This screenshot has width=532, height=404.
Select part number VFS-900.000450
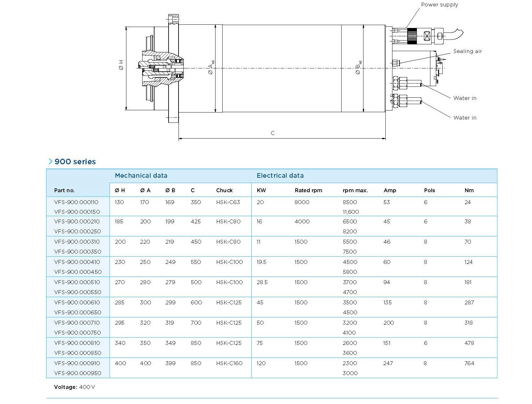pos(78,272)
